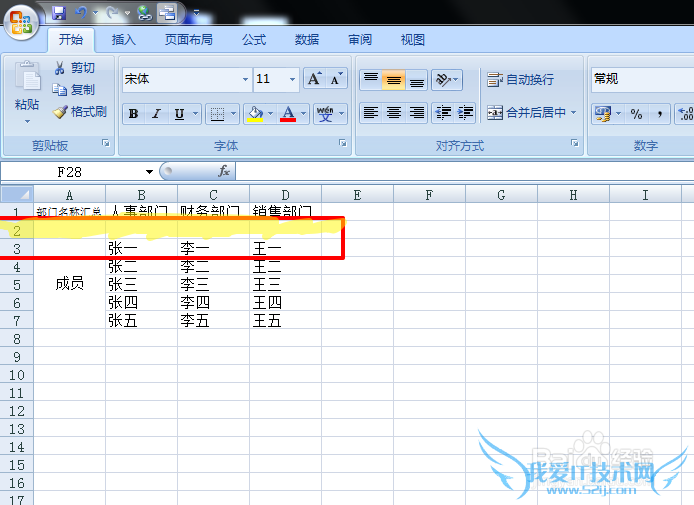Launch 剪贴板 clipboard dialog launcher
The image size is (694, 505).
[106, 143]
